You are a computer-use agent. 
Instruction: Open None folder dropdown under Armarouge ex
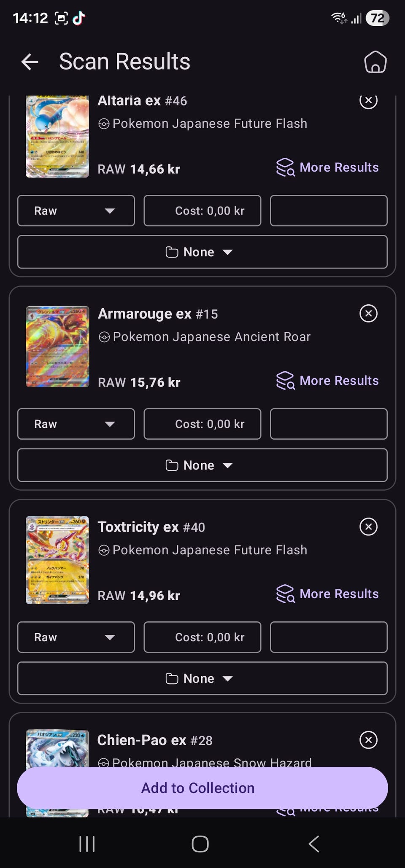pyautogui.click(x=202, y=465)
